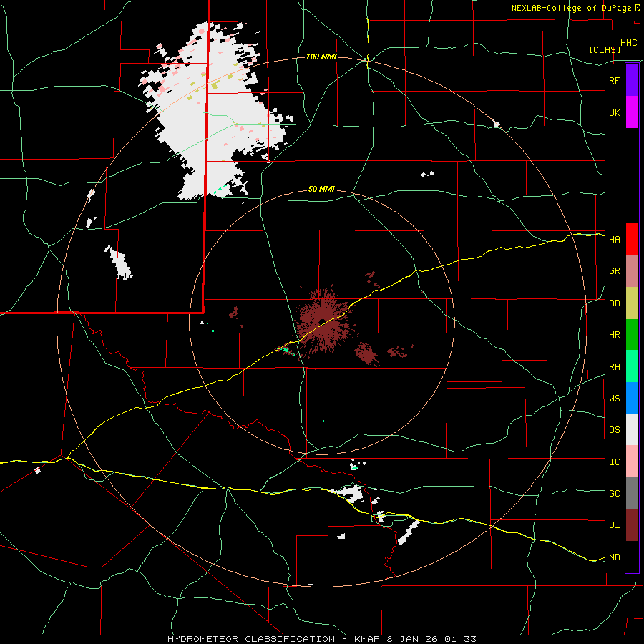Click the GR legend label
Image resolution: width=644 pixels, height=644 pixels.
(x=615, y=271)
